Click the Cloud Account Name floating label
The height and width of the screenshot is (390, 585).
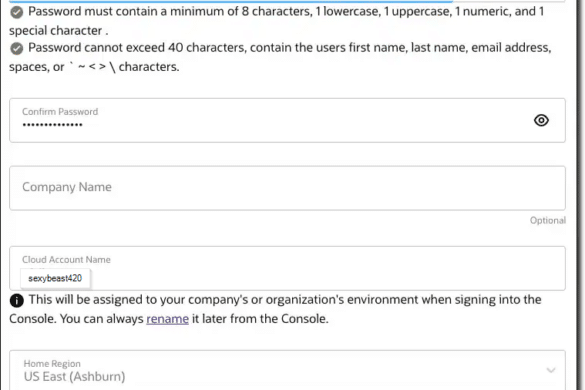click(x=66, y=259)
